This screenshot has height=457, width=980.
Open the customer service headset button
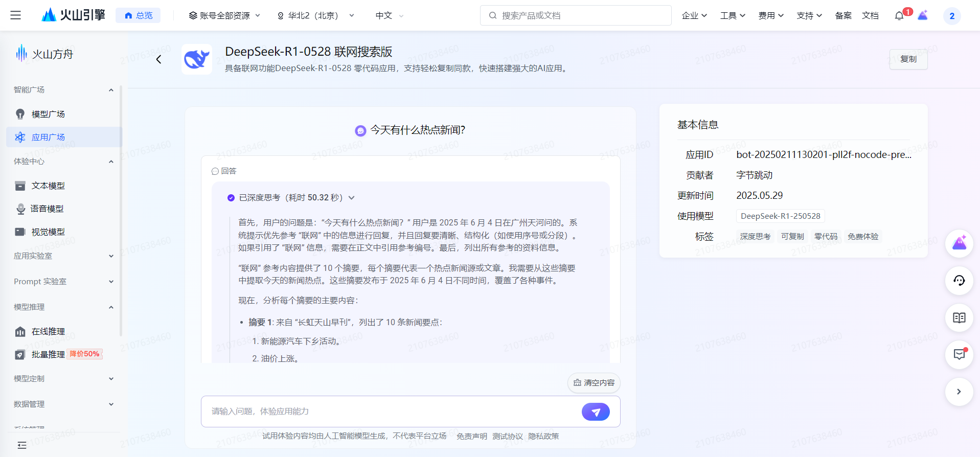click(x=959, y=280)
